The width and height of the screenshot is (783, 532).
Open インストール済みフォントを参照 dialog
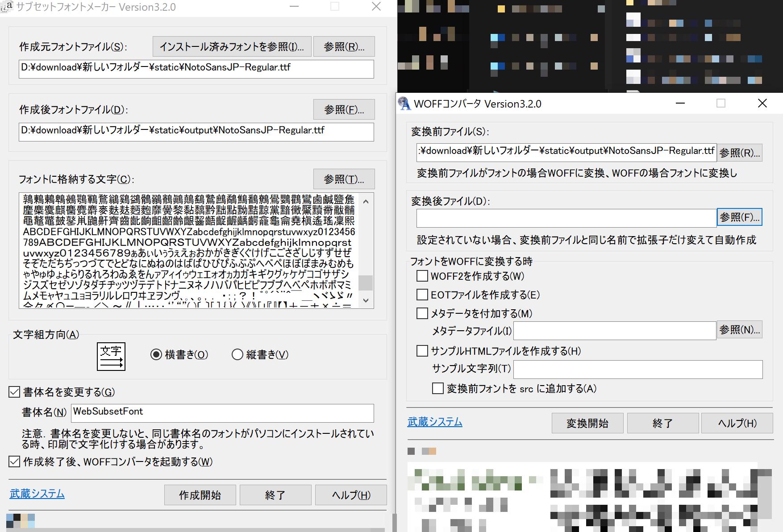(231, 46)
